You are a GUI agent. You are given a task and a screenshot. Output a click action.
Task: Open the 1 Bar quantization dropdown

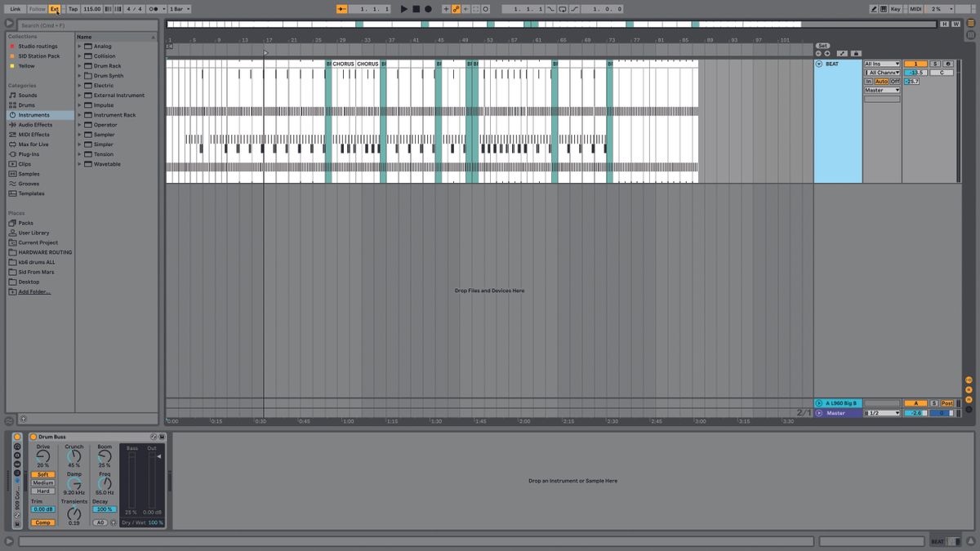click(176, 9)
